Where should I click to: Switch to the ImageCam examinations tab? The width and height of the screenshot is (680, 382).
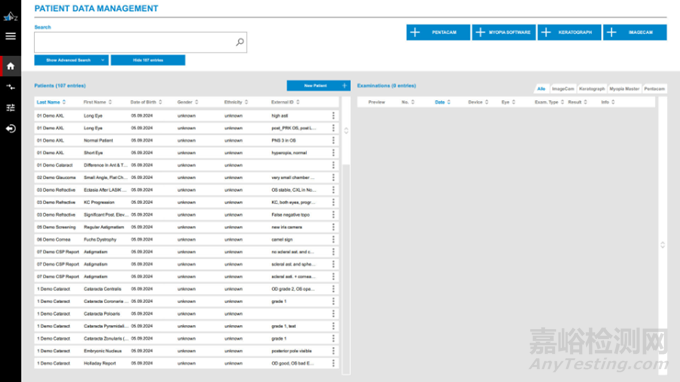(x=563, y=88)
